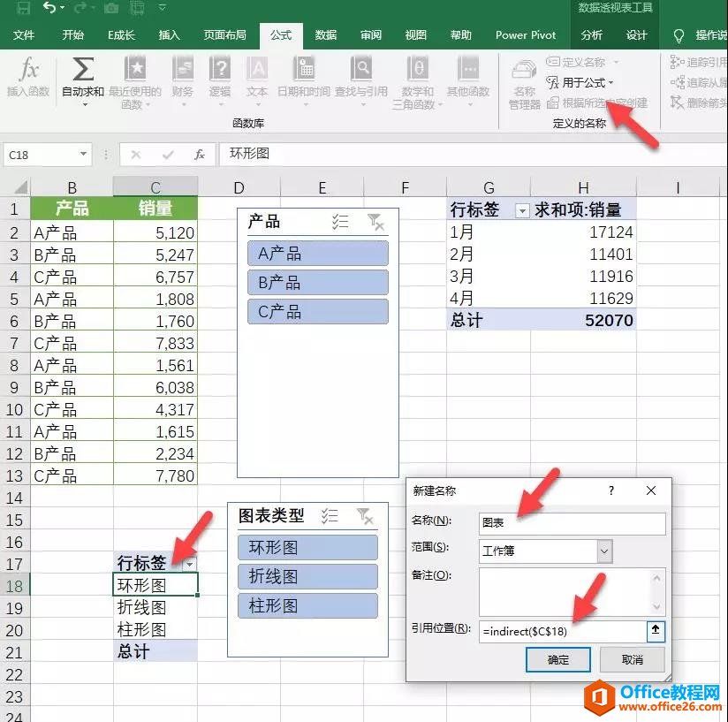Toggle B产品 selection in the 产品 slicer
This screenshot has height=722, width=728.
316,282
